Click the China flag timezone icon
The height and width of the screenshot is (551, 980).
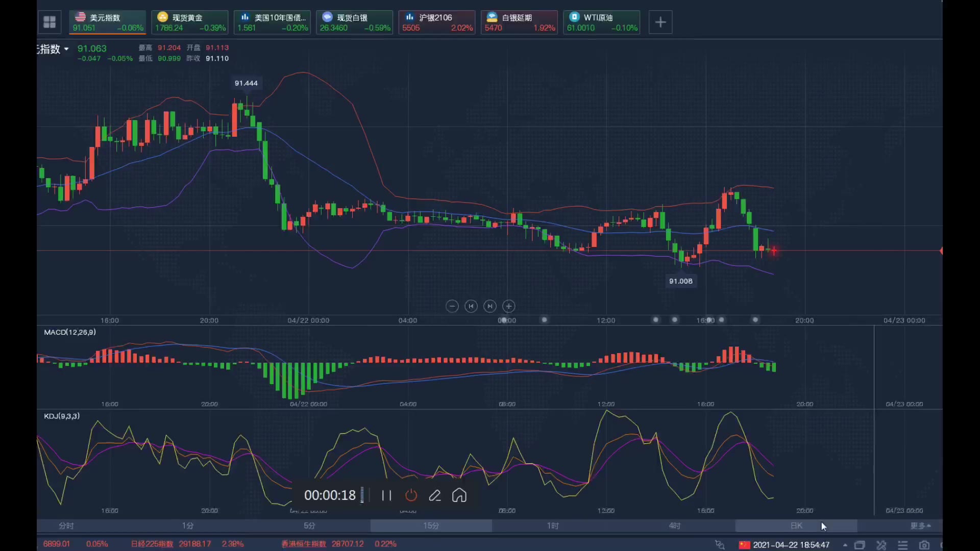click(745, 545)
